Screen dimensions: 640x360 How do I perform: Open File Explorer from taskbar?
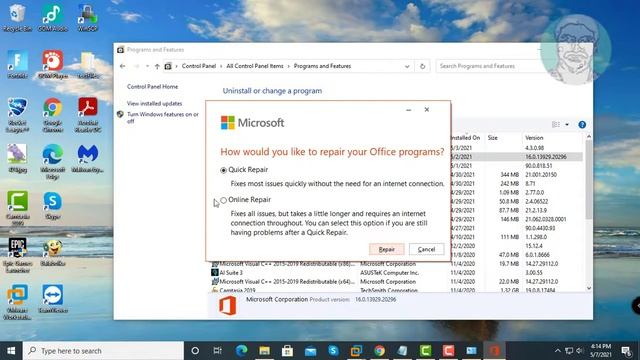pyautogui.click(x=264, y=351)
